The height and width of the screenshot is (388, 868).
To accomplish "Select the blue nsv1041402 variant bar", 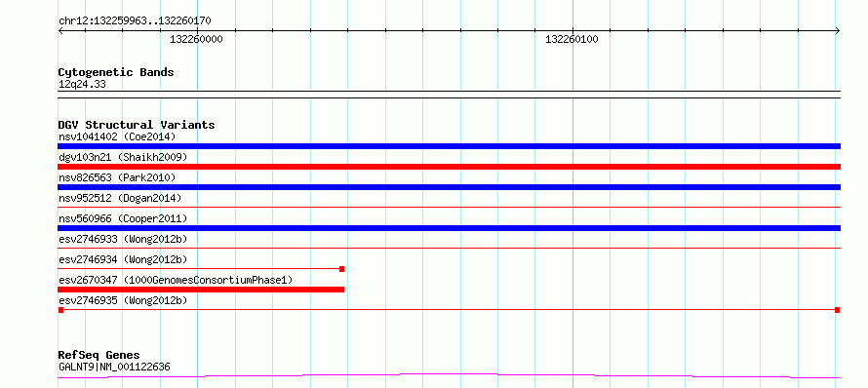I will coord(449,146).
